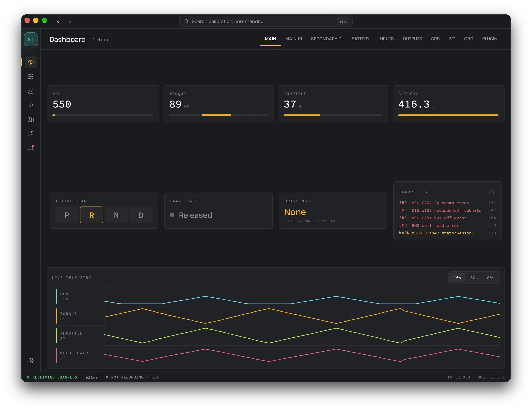The width and height of the screenshot is (532, 410).
Task: Click the throttle progress bar
Action: (x=333, y=115)
